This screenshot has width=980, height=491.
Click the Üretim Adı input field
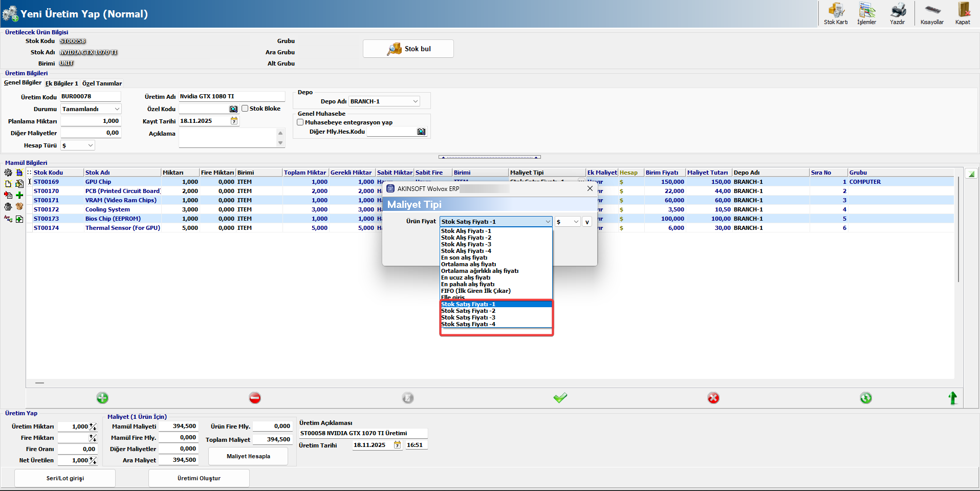[231, 96]
